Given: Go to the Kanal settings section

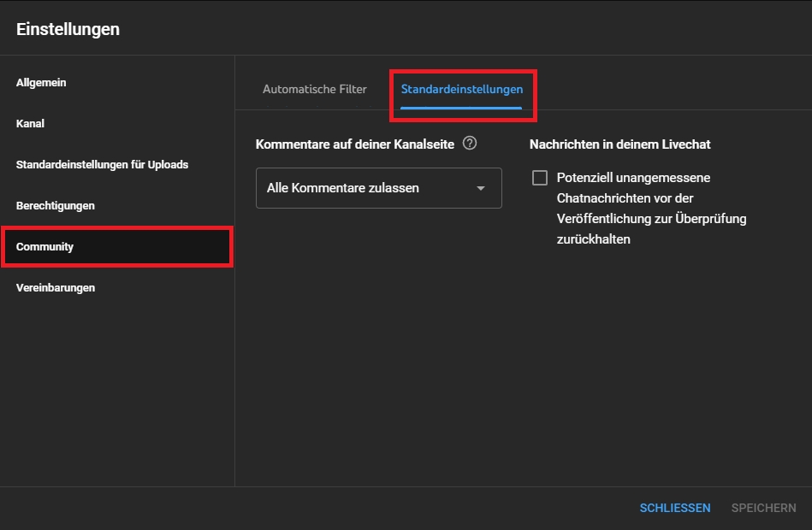Looking at the screenshot, I should 30,124.
